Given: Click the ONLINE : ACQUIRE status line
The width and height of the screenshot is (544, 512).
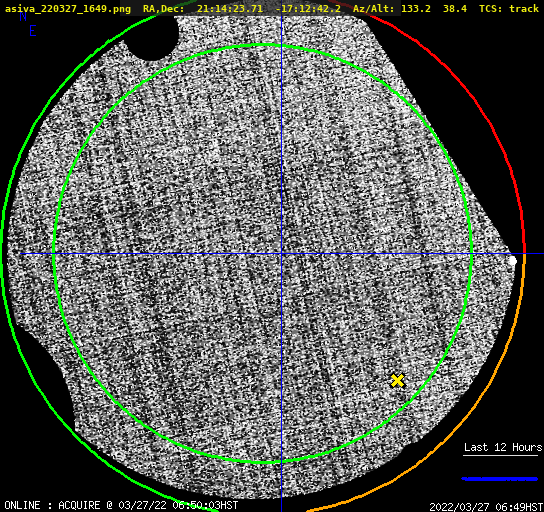Looking at the screenshot, I should pyautogui.click(x=121, y=505).
